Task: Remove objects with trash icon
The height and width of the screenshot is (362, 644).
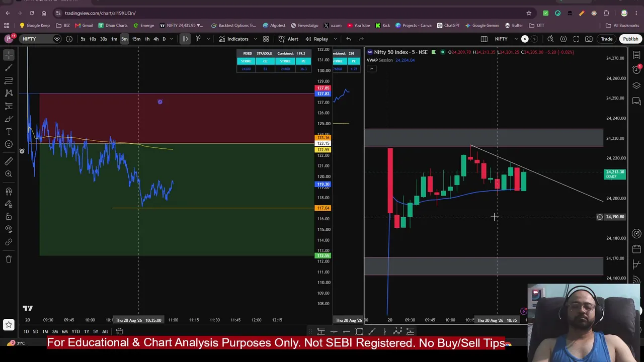Action: [x=9, y=259]
